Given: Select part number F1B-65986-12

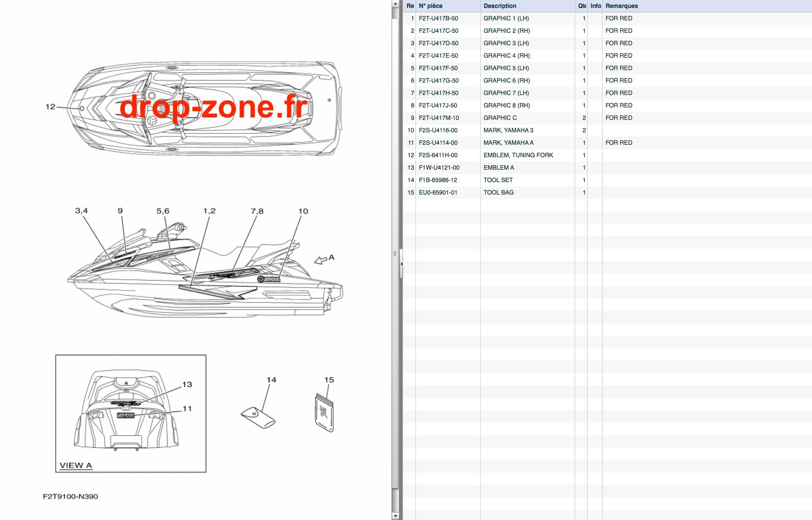Looking at the screenshot, I should tap(438, 180).
